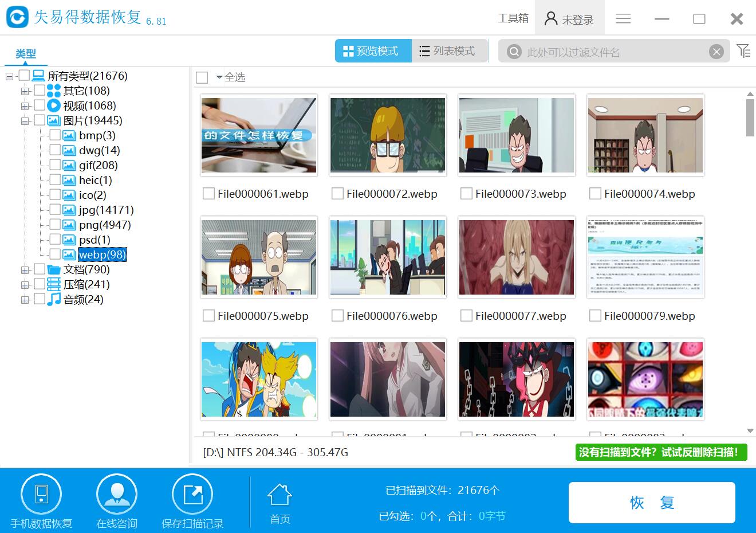Click the File0000077.webp filename
The image size is (756, 533).
(521, 316)
